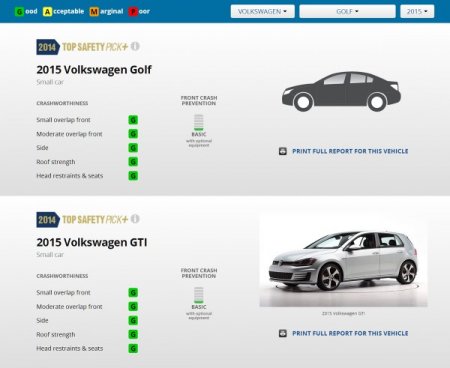Click printer icon for GTI full report
The width and height of the screenshot is (450, 368).
[283, 333]
